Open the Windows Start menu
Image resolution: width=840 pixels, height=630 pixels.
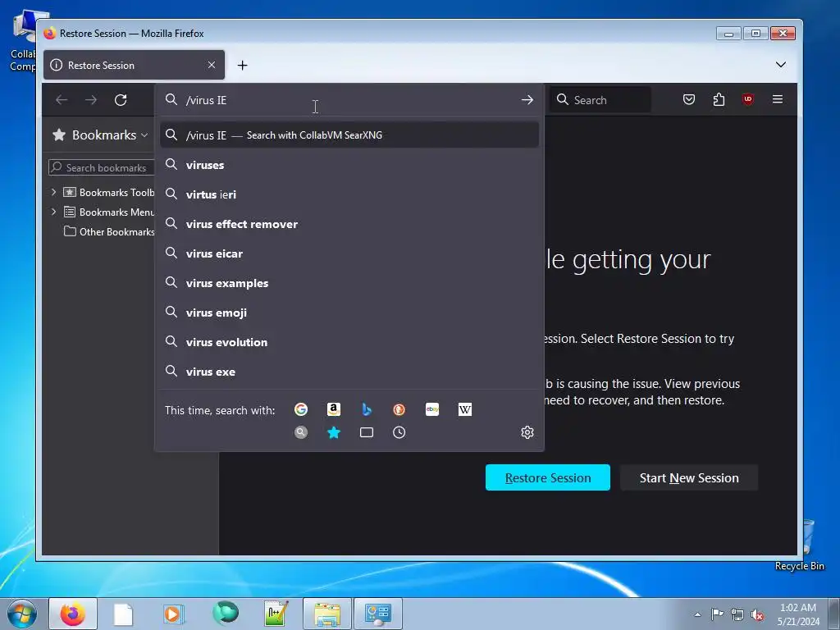click(22, 614)
